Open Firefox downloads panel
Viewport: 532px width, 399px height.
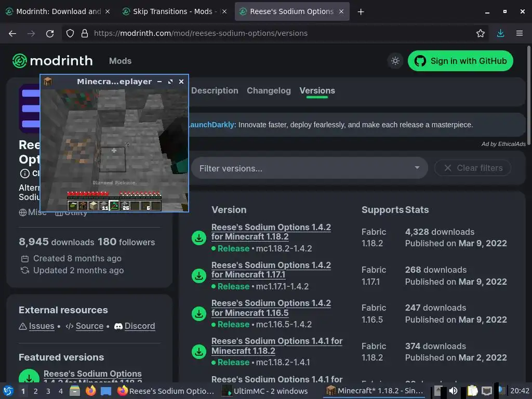coord(500,33)
